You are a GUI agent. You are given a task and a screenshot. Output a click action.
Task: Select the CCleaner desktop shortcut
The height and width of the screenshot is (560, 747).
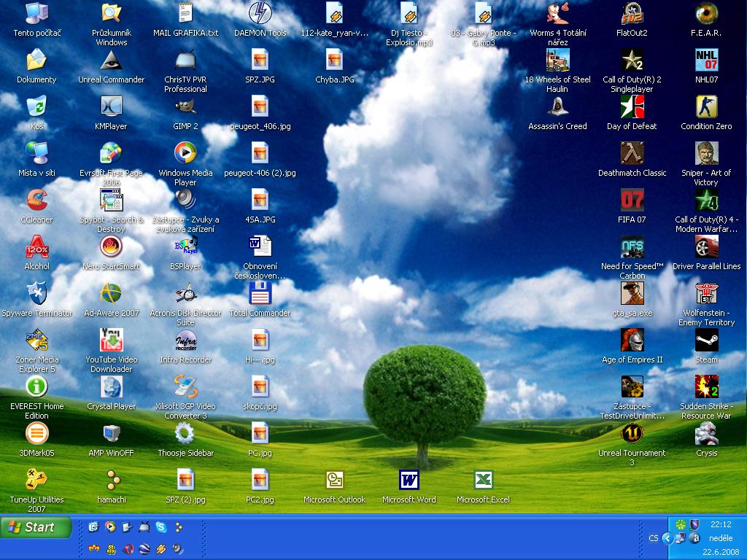tap(36, 200)
